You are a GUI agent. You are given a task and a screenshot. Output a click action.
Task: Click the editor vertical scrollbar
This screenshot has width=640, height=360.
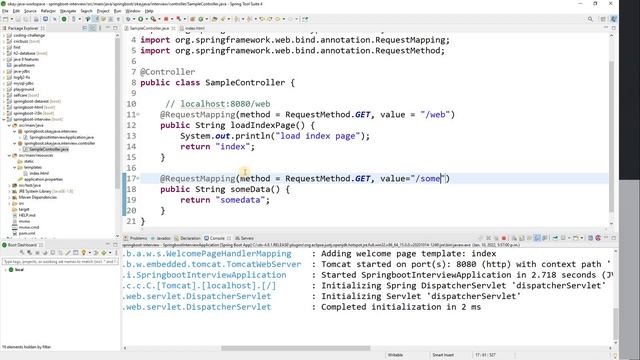coord(611,137)
